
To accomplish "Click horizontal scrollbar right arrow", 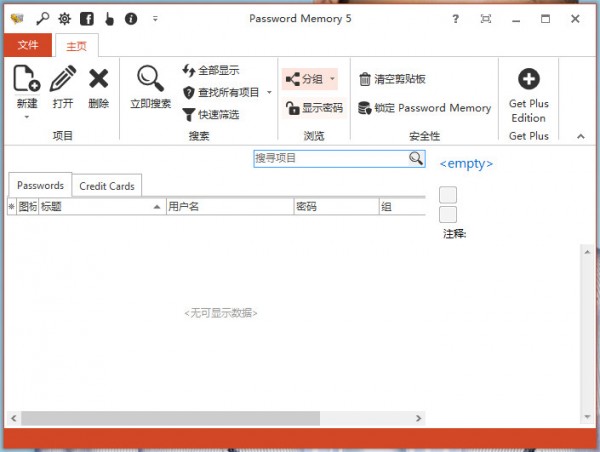I will (x=419, y=418).
